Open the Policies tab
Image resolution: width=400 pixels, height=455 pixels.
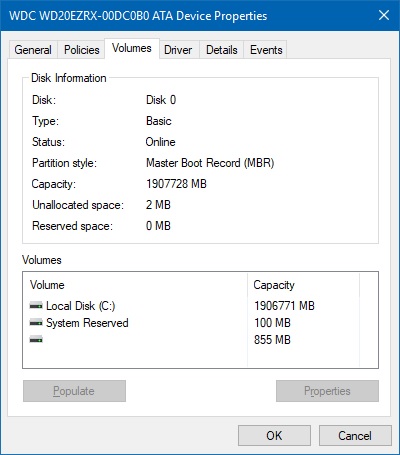click(x=82, y=50)
